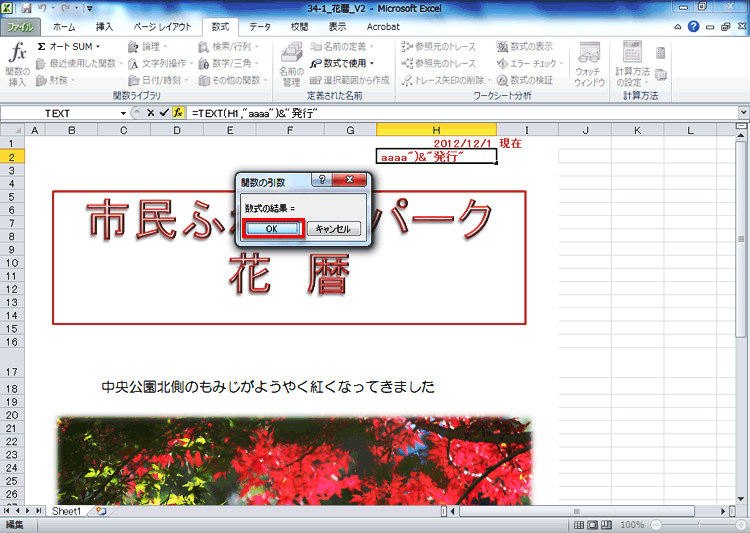Click Trace Precedents (参照元のトレース)
The width and height of the screenshot is (750, 533).
439,46
